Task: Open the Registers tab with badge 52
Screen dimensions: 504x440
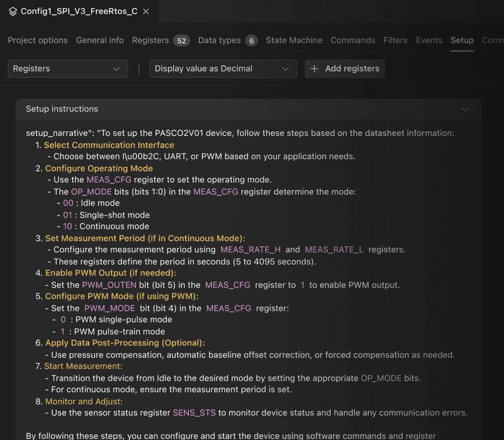Action: click(161, 40)
